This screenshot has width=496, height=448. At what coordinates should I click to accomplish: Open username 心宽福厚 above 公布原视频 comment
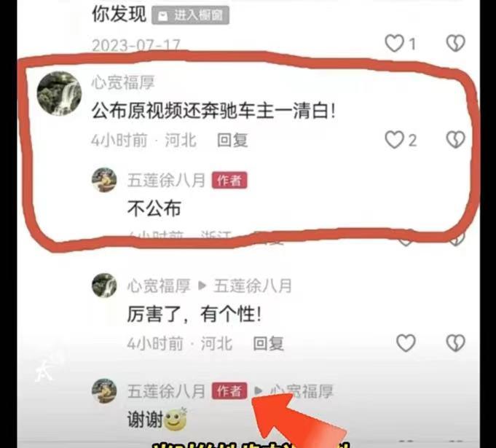[123, 82]
